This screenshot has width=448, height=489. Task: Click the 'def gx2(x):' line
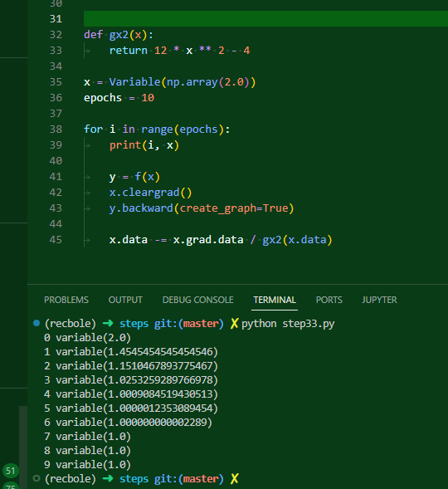pos(119,35)
